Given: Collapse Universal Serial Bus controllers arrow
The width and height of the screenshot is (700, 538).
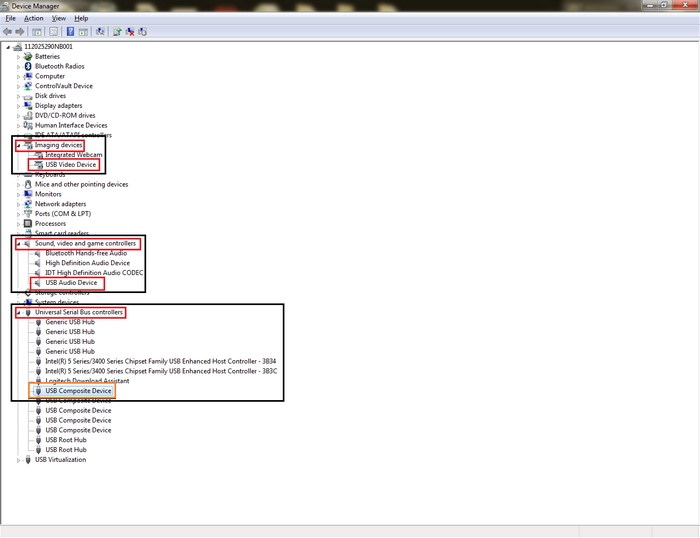Looking at the screenshot, I should click(19, 313).
